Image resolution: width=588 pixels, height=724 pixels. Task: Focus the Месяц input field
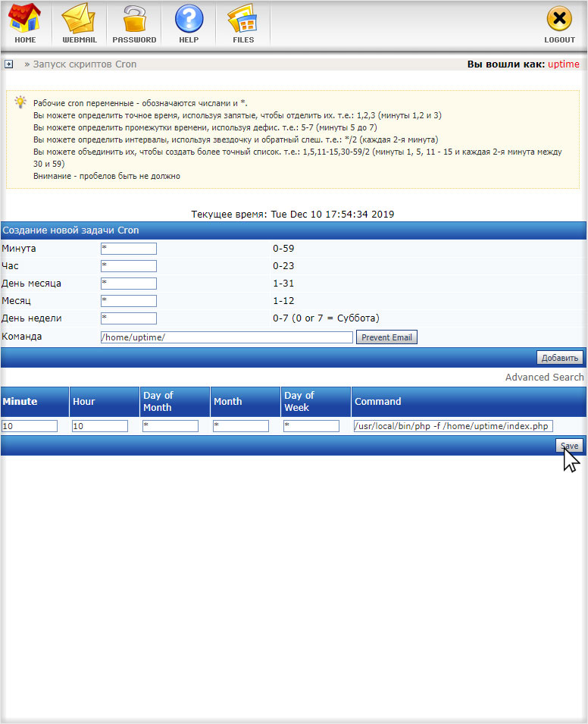[129, 301]
